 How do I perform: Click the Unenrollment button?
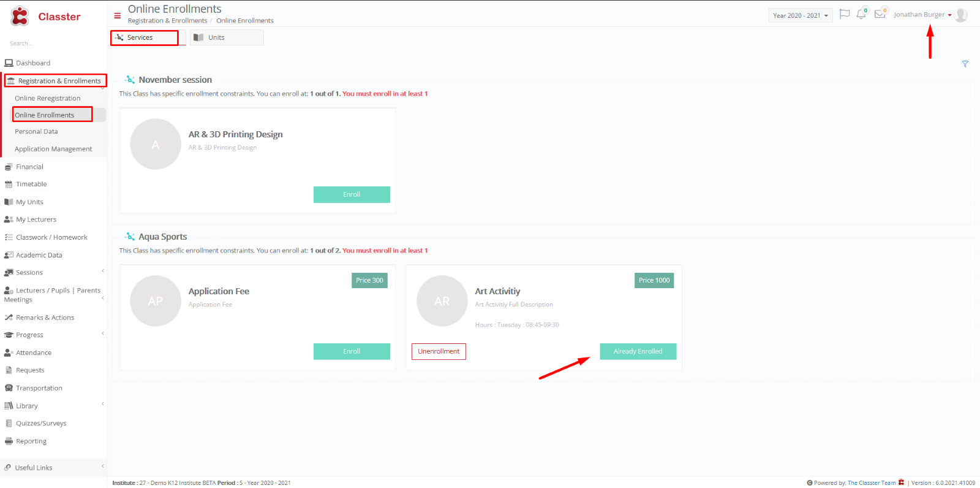point(439,351)
